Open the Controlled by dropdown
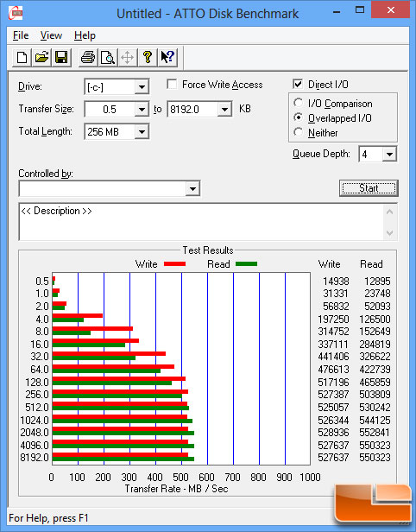416x532 pixels. pos(192,188)
